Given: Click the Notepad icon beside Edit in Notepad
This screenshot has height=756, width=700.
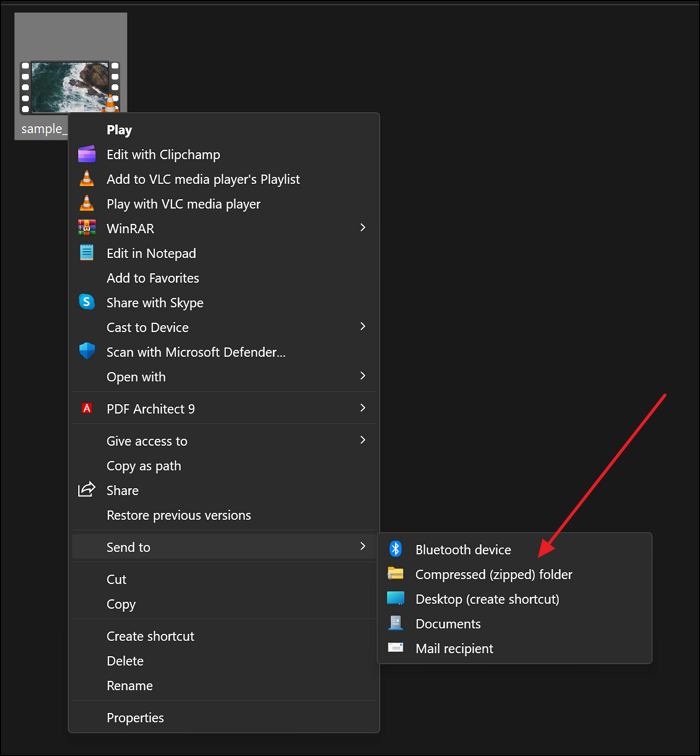Looking at the screenshot, I should point(87,253).
